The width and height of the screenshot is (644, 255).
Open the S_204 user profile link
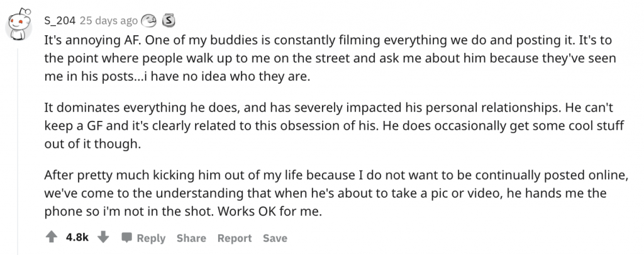[x=60, y=21]
